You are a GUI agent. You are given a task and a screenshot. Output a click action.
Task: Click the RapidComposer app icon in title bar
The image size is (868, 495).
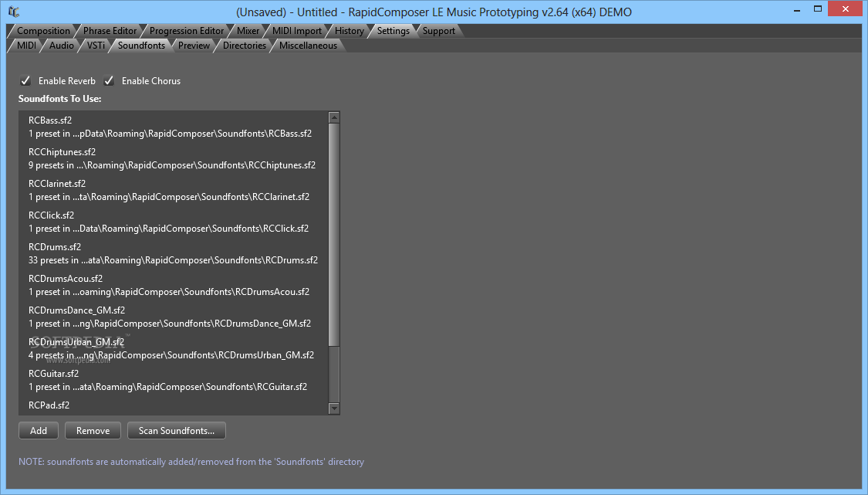coord(14,12)
